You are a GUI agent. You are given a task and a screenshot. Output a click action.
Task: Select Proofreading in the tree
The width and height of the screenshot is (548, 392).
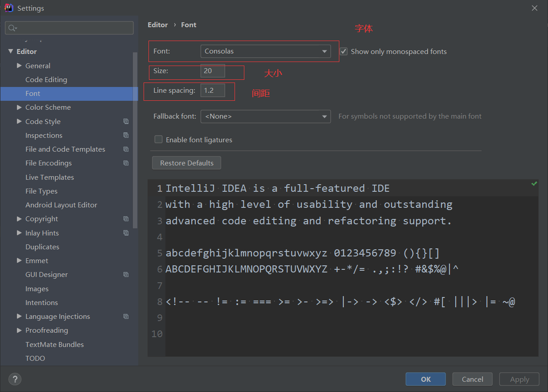click(47, 330)
